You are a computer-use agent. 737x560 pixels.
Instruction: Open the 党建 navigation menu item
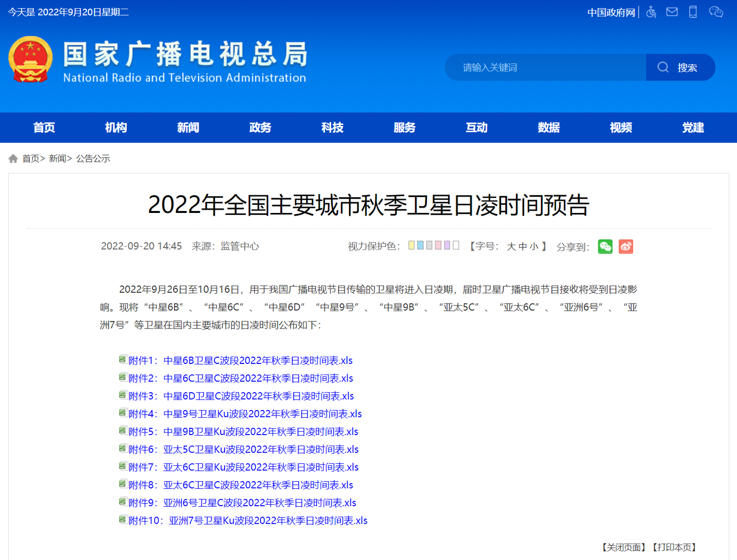pyautogui.click(x=693, y=127)
